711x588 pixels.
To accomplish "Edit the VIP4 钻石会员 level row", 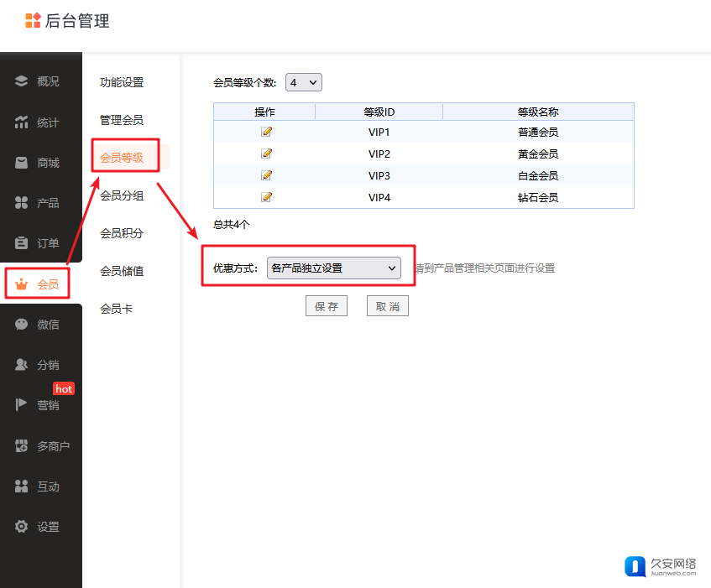I will (267, 197).
